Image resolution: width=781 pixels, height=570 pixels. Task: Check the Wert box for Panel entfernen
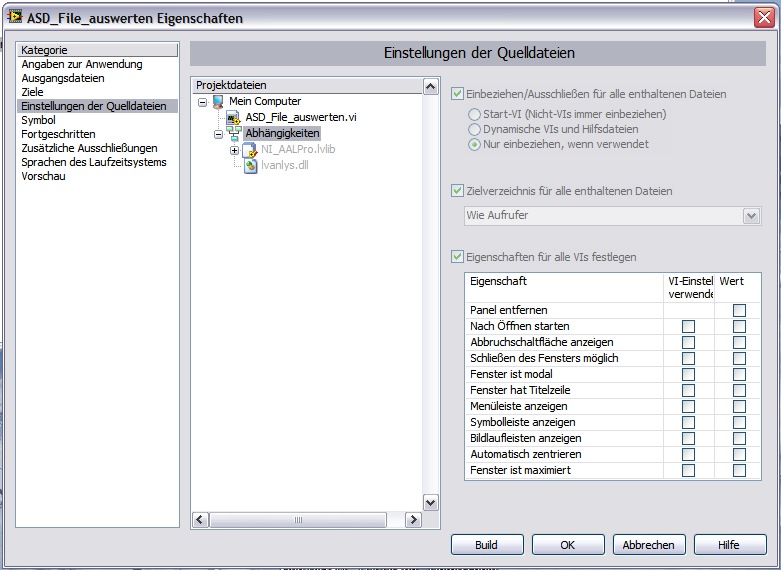(739, 310)
